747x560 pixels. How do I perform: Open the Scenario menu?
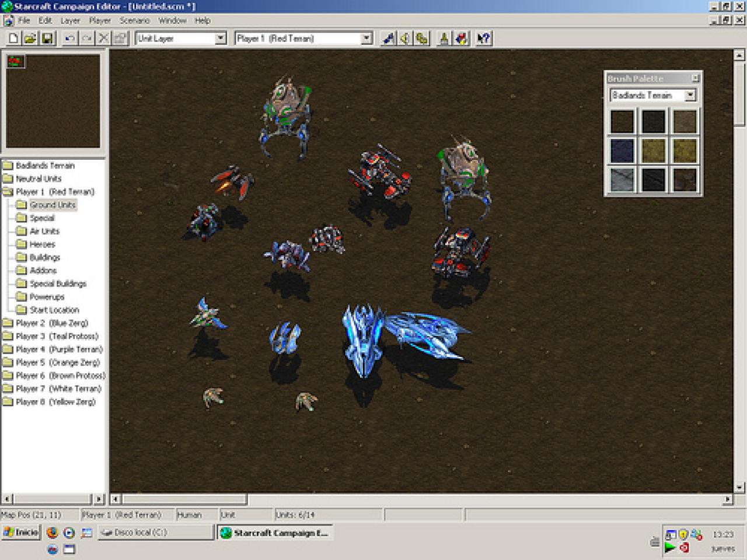pos(135,20)
